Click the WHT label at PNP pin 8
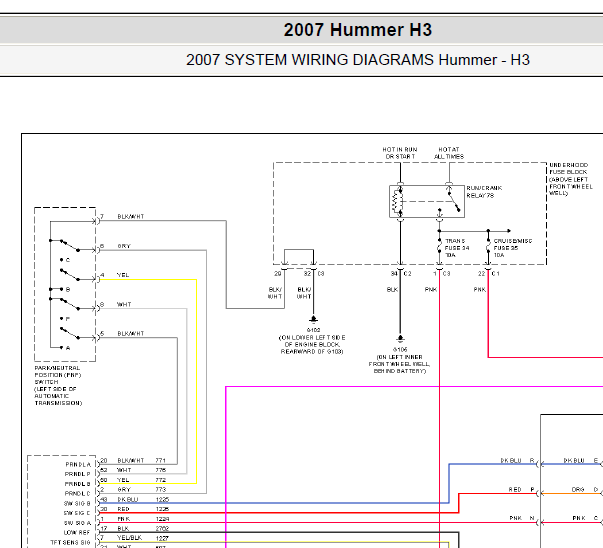603x548 pixels. 124,304
